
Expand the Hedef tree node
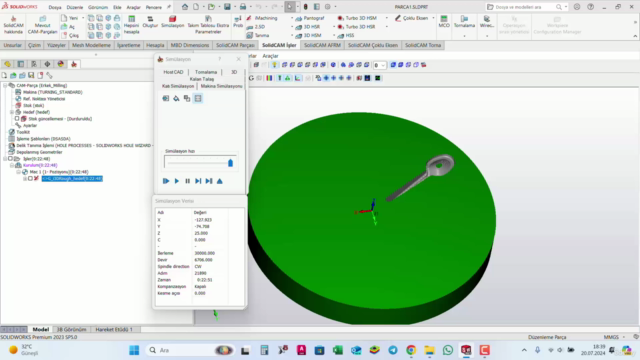[x=12, y=112]
